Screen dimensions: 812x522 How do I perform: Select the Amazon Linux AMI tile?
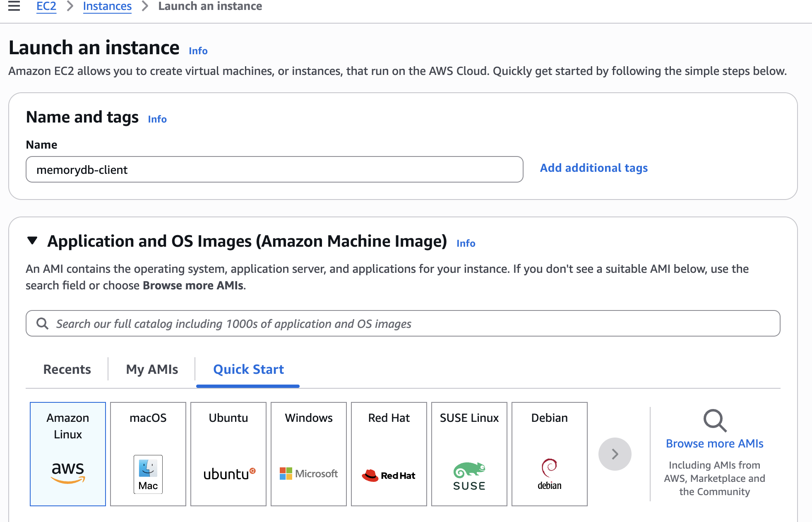(68, 454)
